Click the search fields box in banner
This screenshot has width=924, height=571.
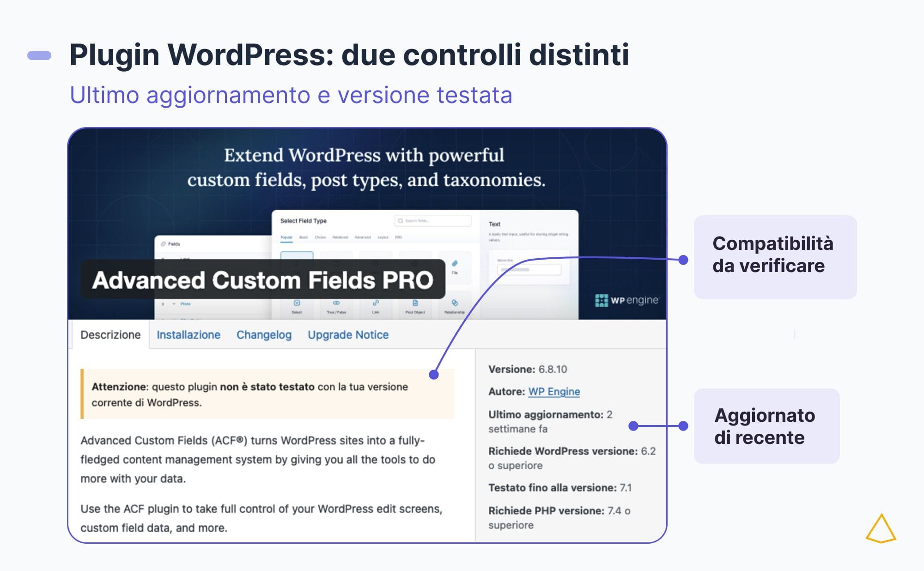(x=433, y=221)
